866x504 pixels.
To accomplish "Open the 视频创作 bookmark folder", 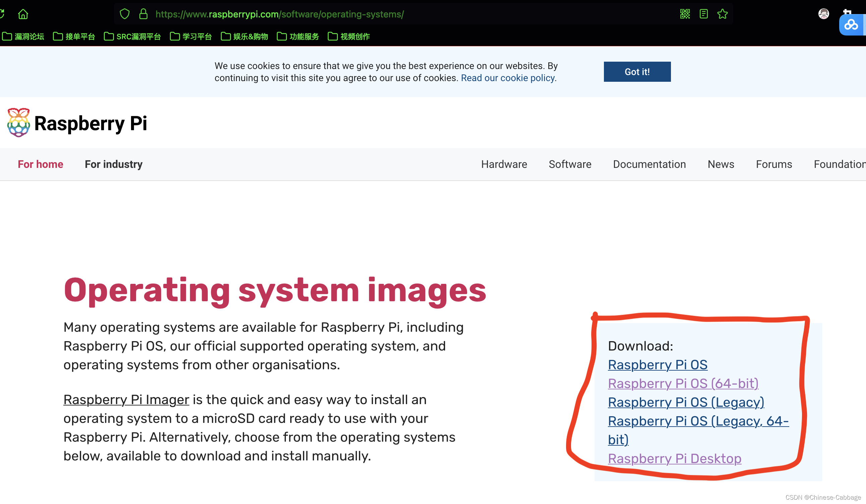I will pos(349,37).
